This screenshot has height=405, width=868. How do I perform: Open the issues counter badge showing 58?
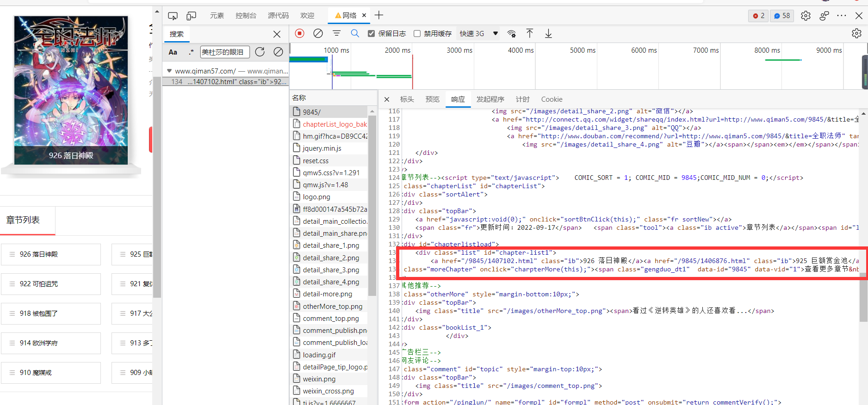pyautogui.click(x=782, y=16)
